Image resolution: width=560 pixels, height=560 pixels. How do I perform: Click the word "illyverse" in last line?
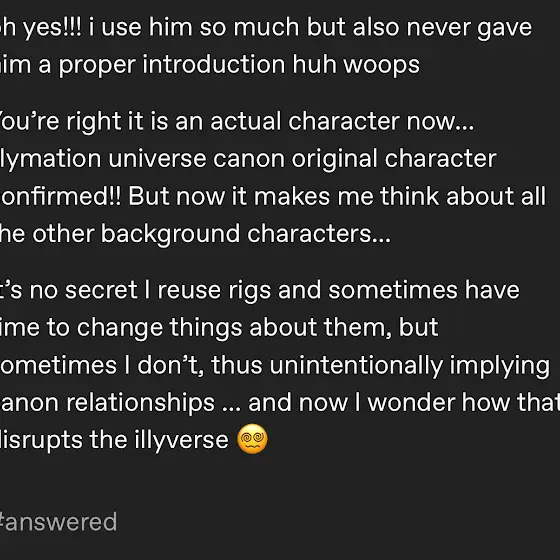coord(181,440)
